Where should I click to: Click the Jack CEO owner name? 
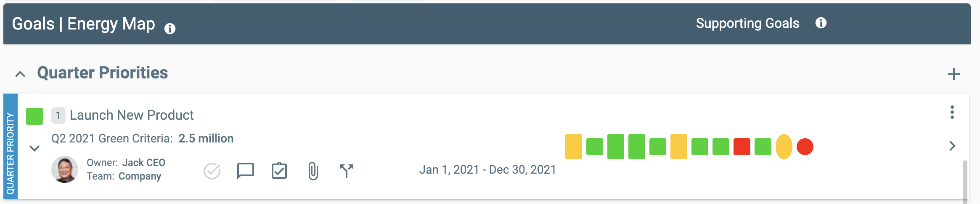tap(144, 162)
